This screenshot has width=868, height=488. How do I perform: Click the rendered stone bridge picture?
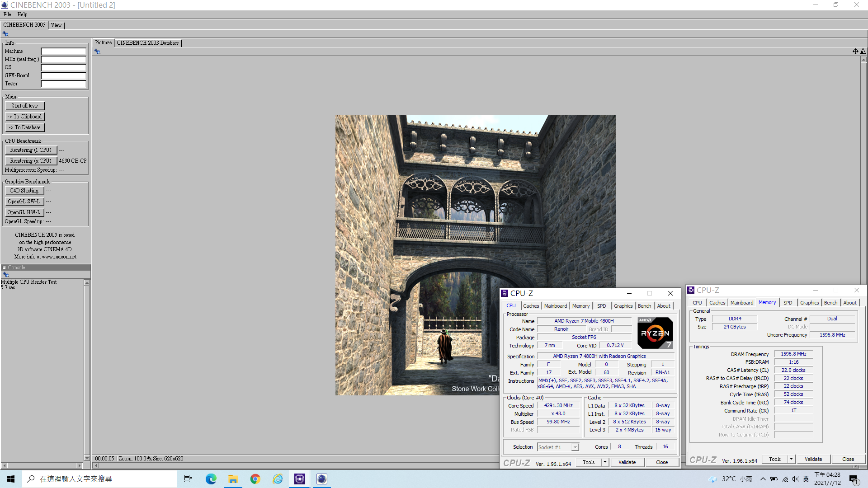click(x=475, y=255)
